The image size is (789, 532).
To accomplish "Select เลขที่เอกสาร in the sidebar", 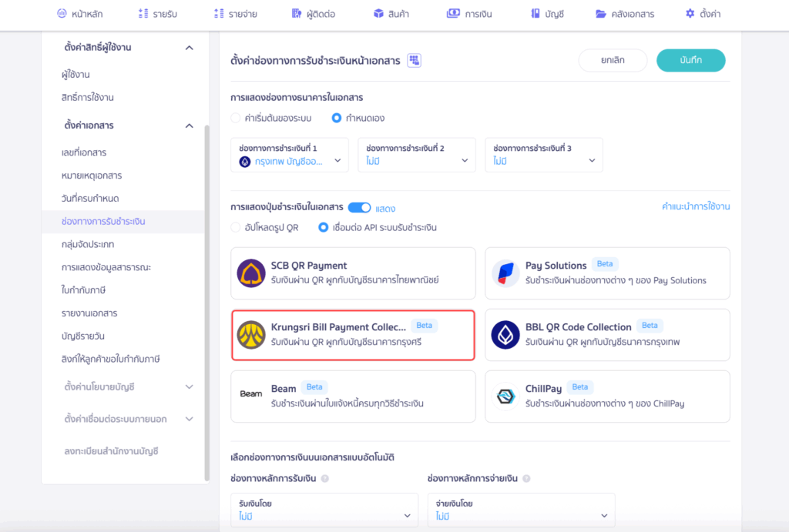I will (84, 152).
